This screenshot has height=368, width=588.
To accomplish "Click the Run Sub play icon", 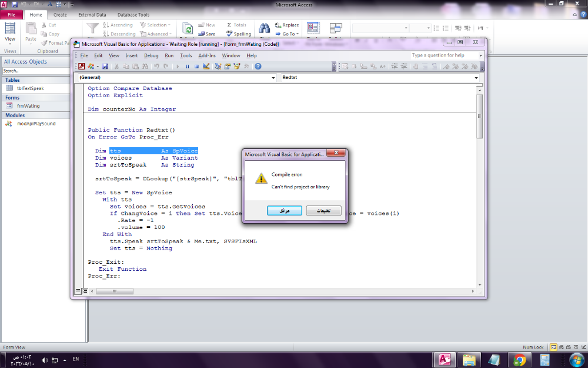I will coord(178,67).
